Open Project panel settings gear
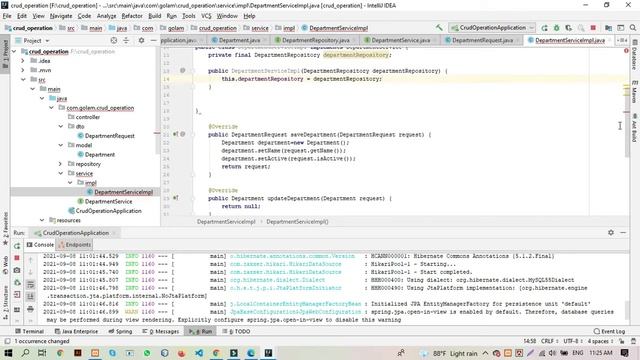This screenshot has height=360, width=640. [x=141, y=40]
